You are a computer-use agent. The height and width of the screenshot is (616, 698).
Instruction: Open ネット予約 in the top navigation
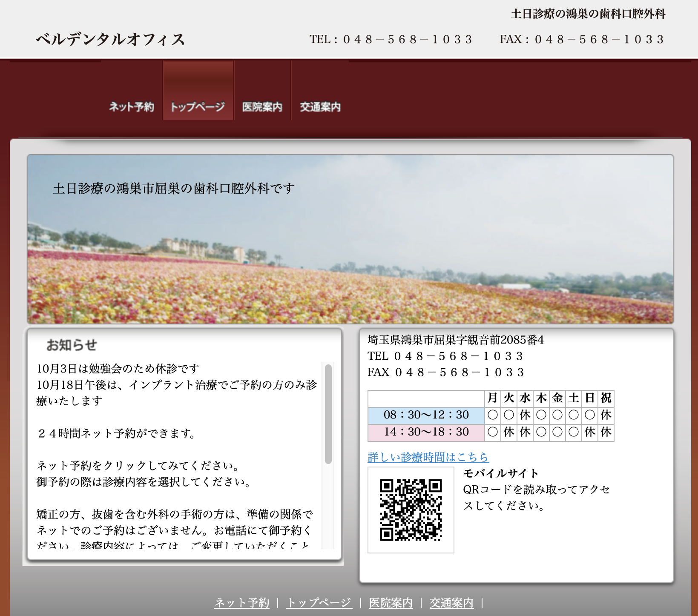point(131,107)
